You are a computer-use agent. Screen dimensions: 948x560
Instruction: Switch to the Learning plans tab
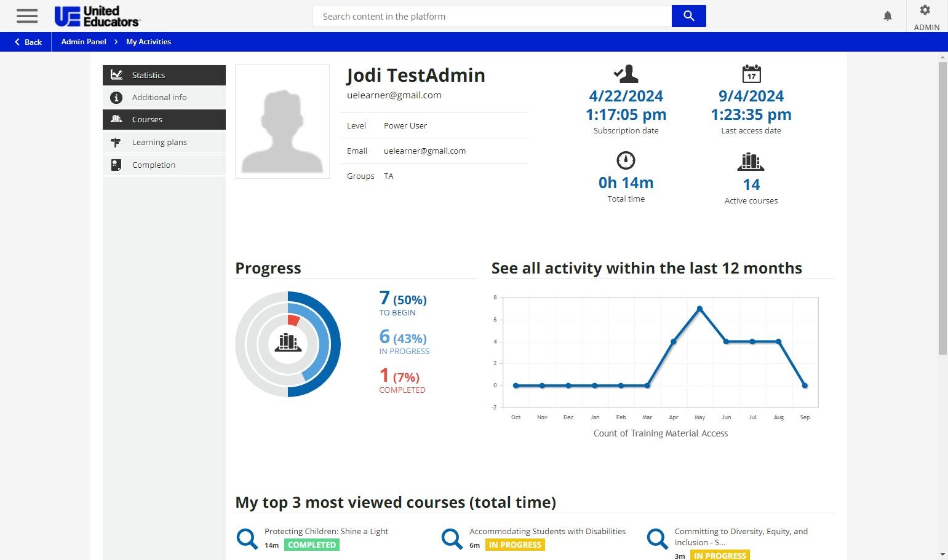tap(164, 143)
